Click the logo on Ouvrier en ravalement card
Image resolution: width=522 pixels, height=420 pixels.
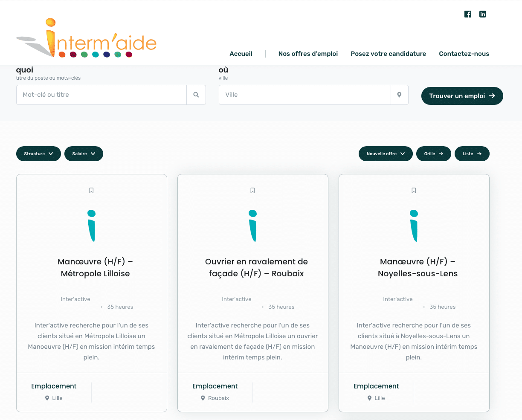pos(252,226)
